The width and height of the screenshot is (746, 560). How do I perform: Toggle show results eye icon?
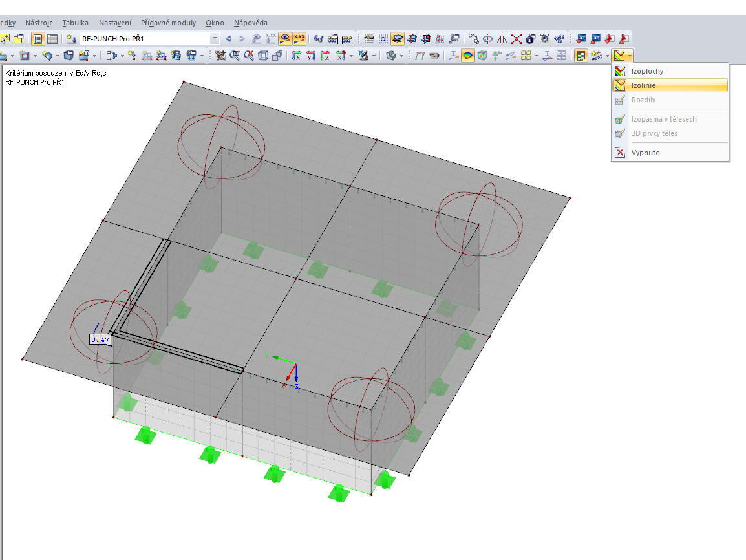(285, 39)
